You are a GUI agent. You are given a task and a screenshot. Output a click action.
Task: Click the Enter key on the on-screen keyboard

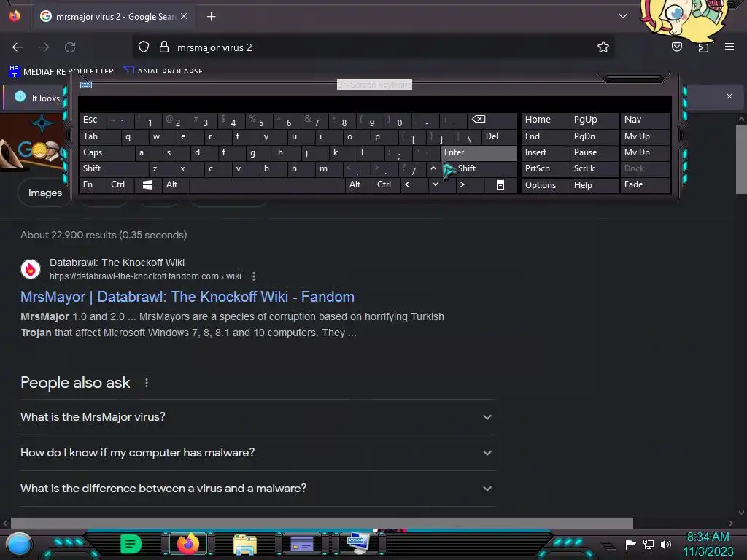(479, 152)
